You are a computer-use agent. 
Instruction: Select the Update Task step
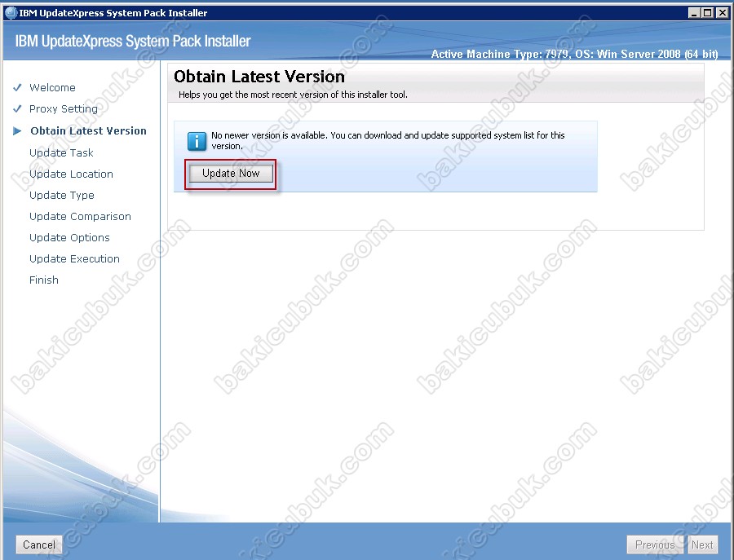[x=61, y=153]
